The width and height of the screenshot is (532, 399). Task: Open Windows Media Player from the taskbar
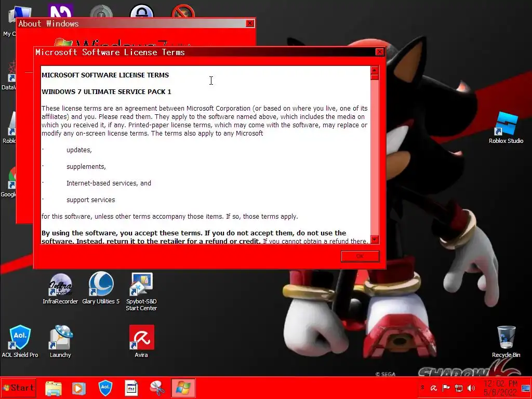(79, 388)
